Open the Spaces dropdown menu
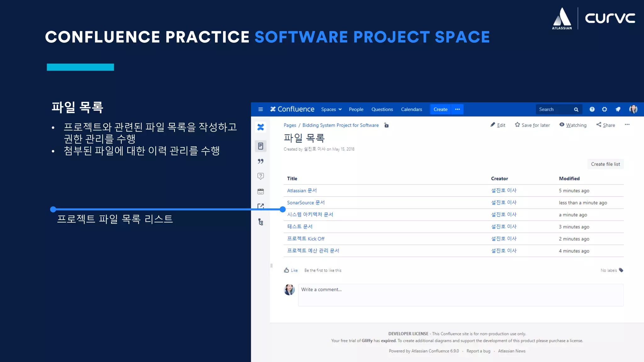 coord(331,109)
